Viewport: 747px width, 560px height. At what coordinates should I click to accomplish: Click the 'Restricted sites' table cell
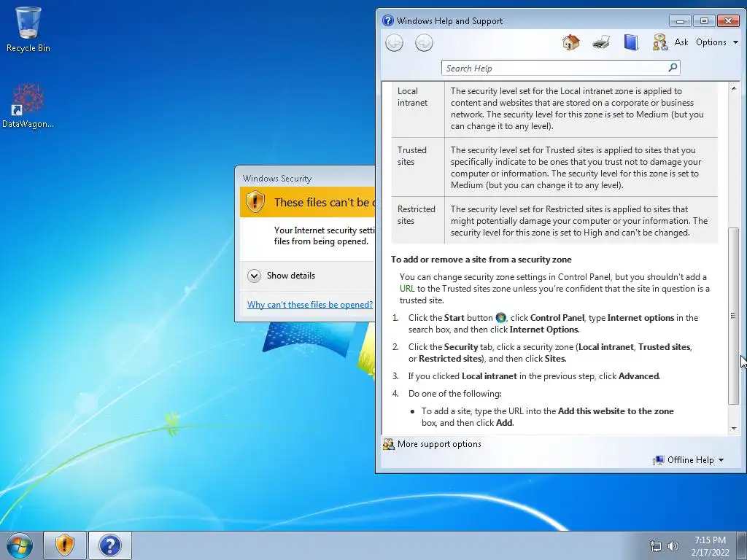tap(418, 220)
